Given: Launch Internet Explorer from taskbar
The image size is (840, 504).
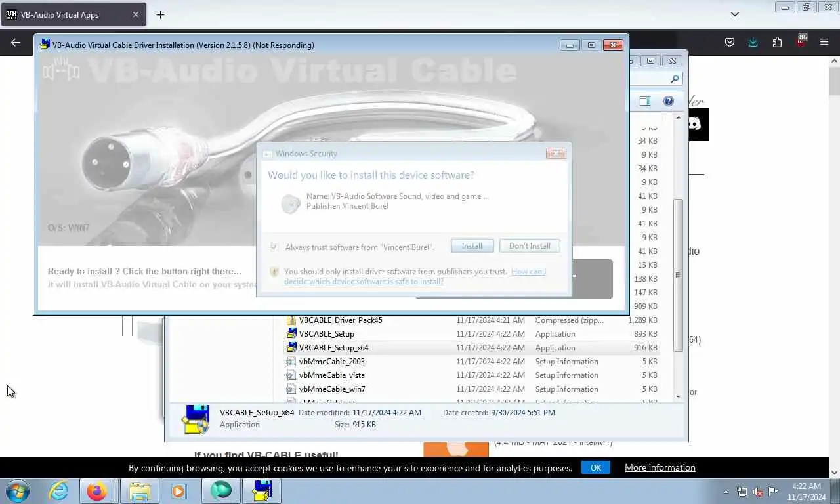Looking at the screenshot, I should pyautogui.click(x=59, y=491).
